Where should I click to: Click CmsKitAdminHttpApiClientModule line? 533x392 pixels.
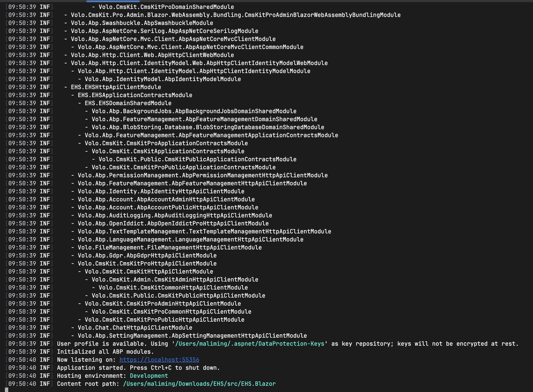pos(175,280)
